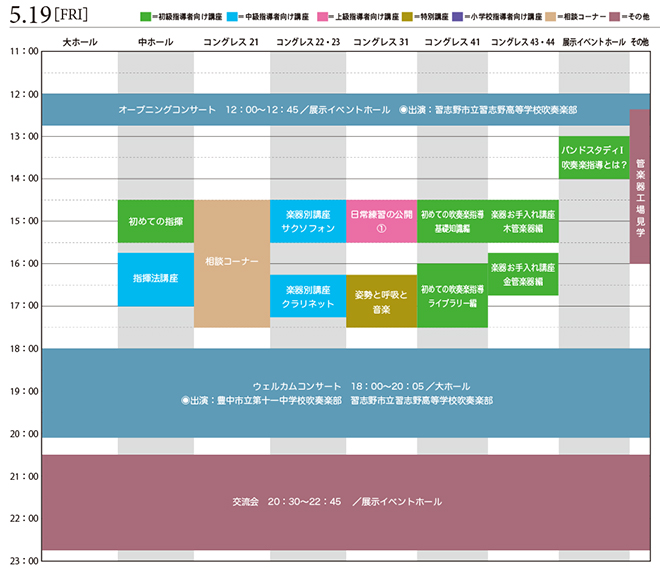This screenshot has width=660, height=572.
Task: Select the 展示イベントホール column header
Action: (593, 41)
